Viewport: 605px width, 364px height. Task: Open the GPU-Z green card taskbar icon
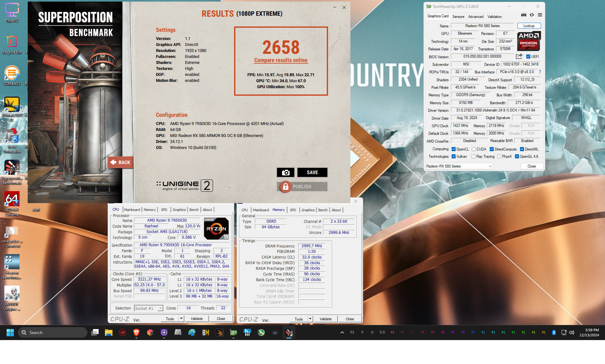233,333
